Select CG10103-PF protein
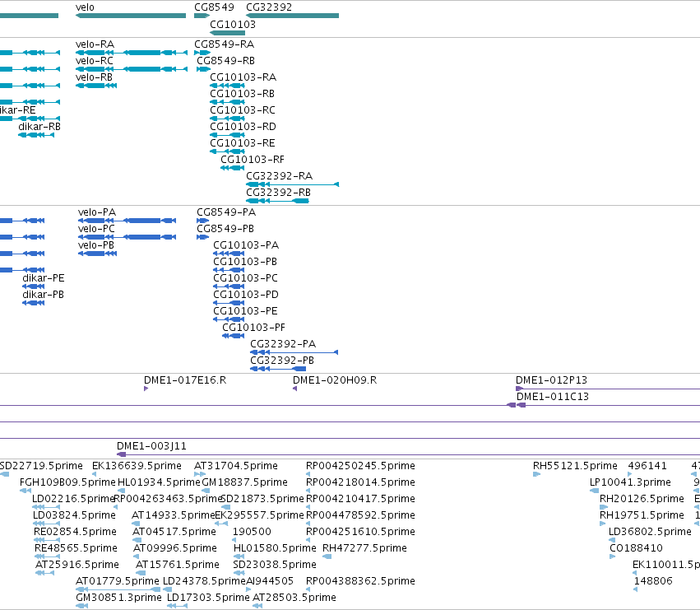Viewport: 700px width, 610px height. pos(234,336)
